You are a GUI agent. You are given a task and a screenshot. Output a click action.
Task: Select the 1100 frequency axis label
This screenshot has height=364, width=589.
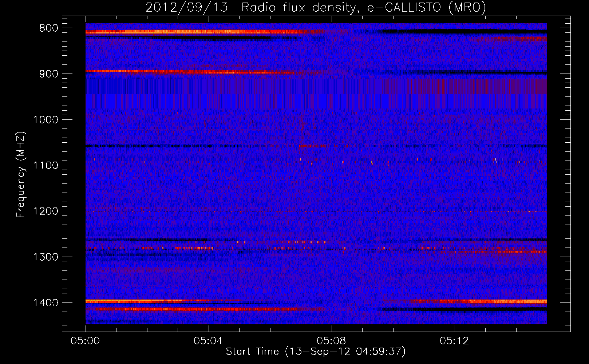point(46,166)
